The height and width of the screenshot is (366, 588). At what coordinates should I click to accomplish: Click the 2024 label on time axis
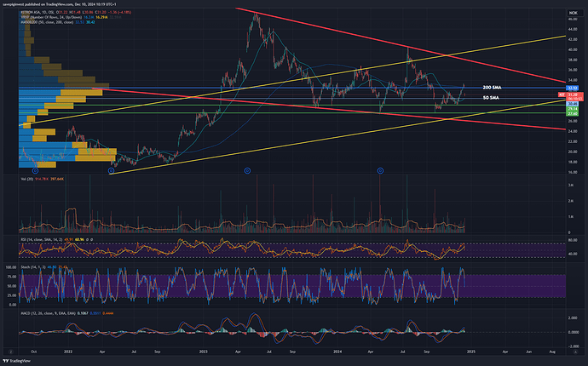[337, 352]
